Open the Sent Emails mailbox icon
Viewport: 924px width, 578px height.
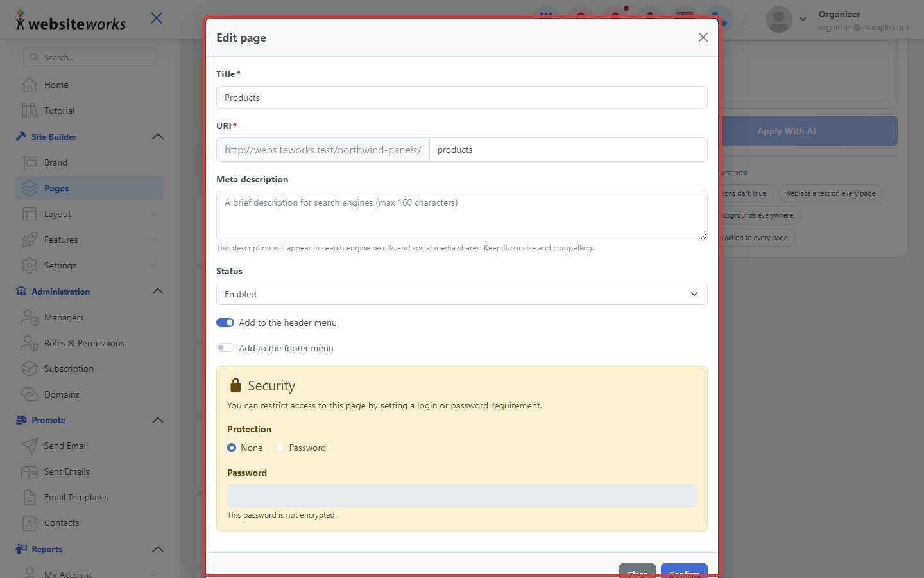[29, 471]
